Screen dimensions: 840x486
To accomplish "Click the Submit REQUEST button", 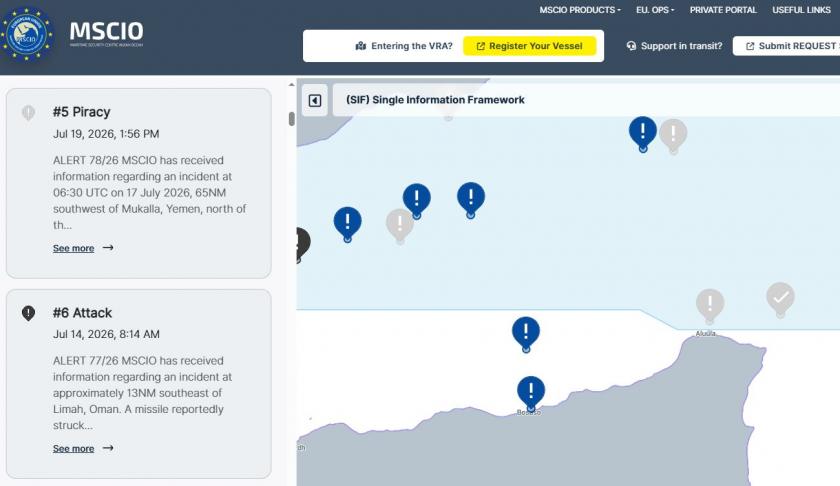I will click(x=786, y=46).
